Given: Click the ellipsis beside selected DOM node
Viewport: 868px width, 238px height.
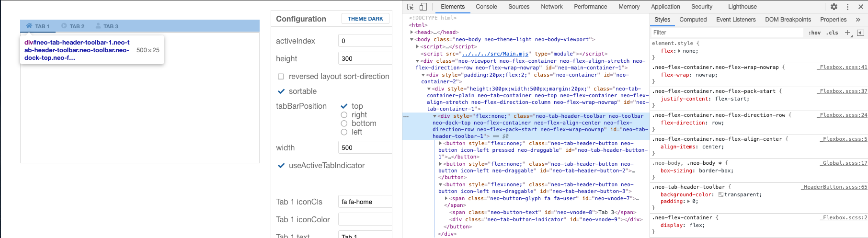Looking at the screenshot, I should pyautogui.click(x=406, y=116).
